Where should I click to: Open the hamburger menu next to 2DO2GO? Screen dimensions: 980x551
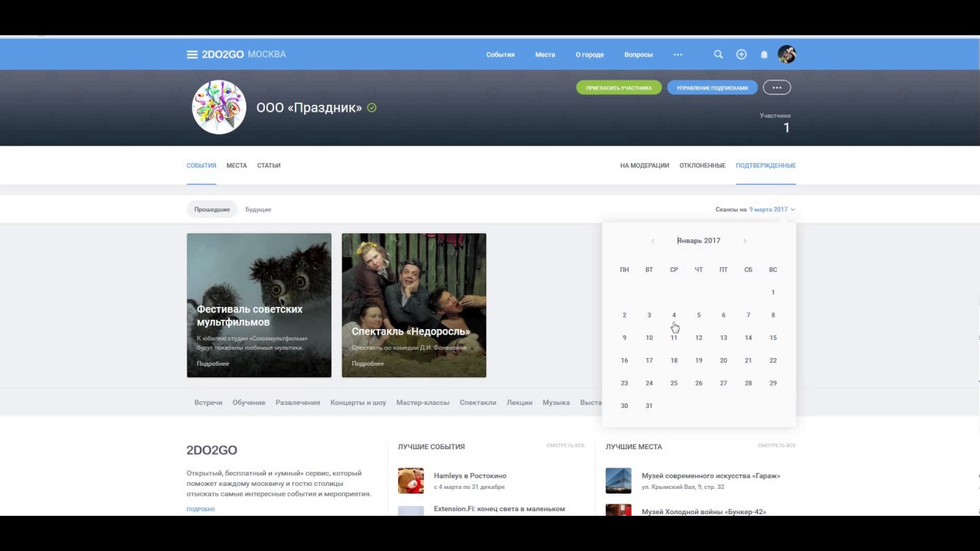pyautogui.click(x=192, y=54)
